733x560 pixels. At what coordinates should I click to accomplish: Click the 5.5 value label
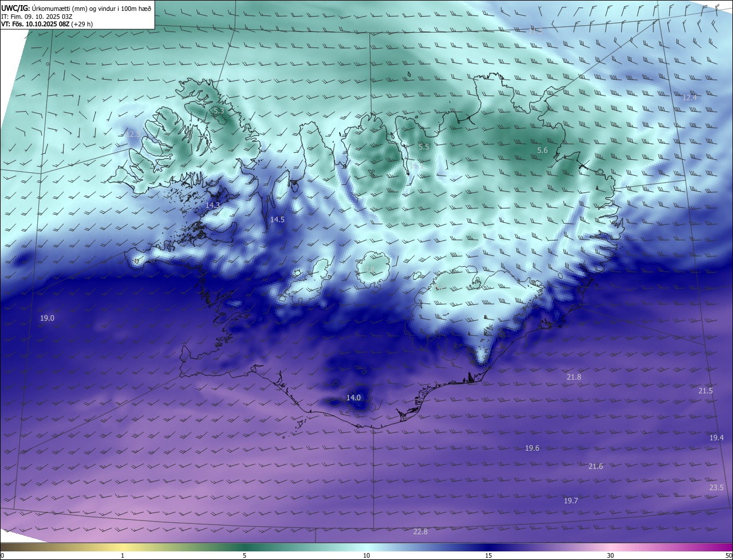[424, 147]
